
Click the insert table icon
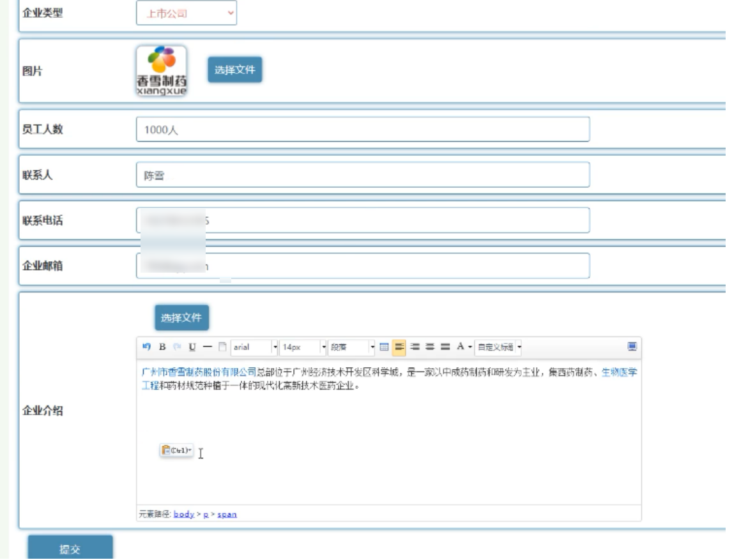pyautogui.click(x=384, y=347)
